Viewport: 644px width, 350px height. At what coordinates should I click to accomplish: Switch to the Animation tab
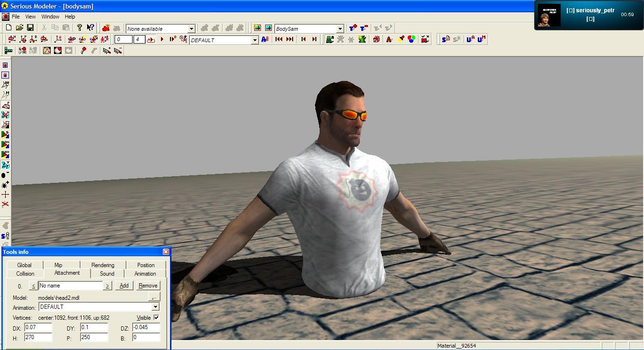click(145, 273)
